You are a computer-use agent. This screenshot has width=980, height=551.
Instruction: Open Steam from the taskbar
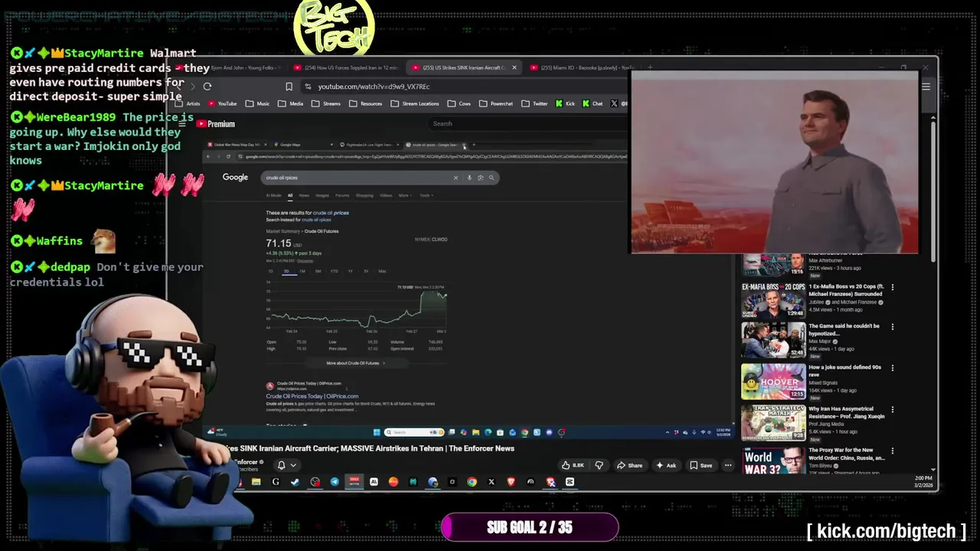click(295, 482)
